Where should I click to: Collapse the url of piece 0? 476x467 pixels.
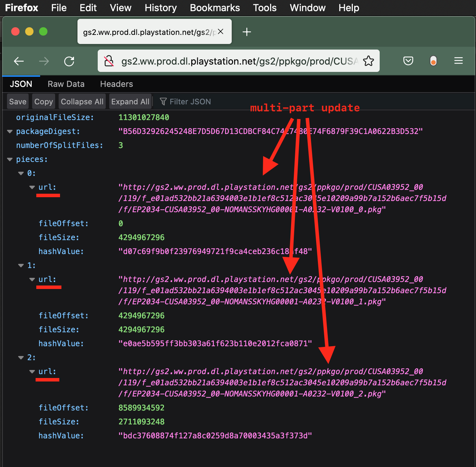[x=32, y=187]
